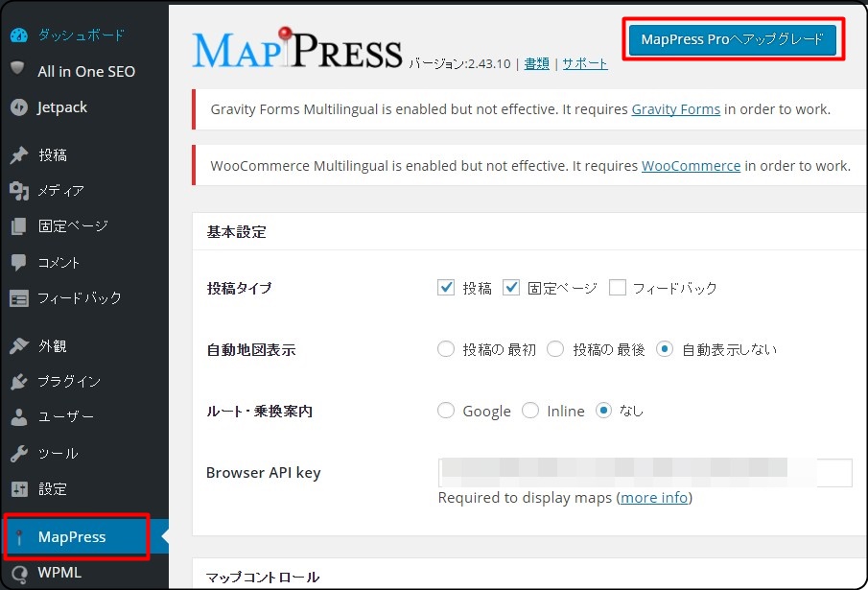Click the コメント speech bubble icon

point(19,262)
